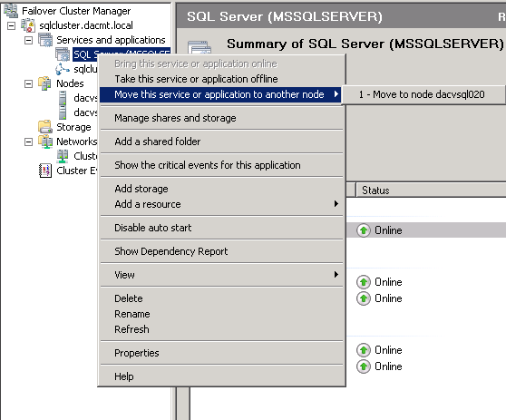Open the View menu entry
Viewport: 506px width, 420px height.
pyautogui.click(x=221, y=275)
